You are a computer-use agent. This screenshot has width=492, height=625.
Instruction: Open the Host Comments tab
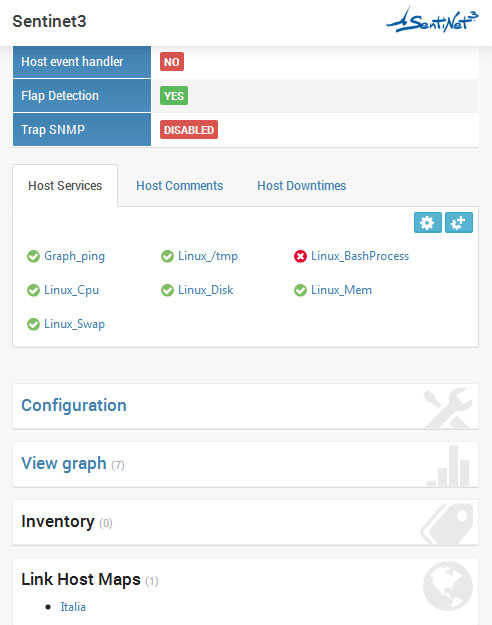[179, 186]
